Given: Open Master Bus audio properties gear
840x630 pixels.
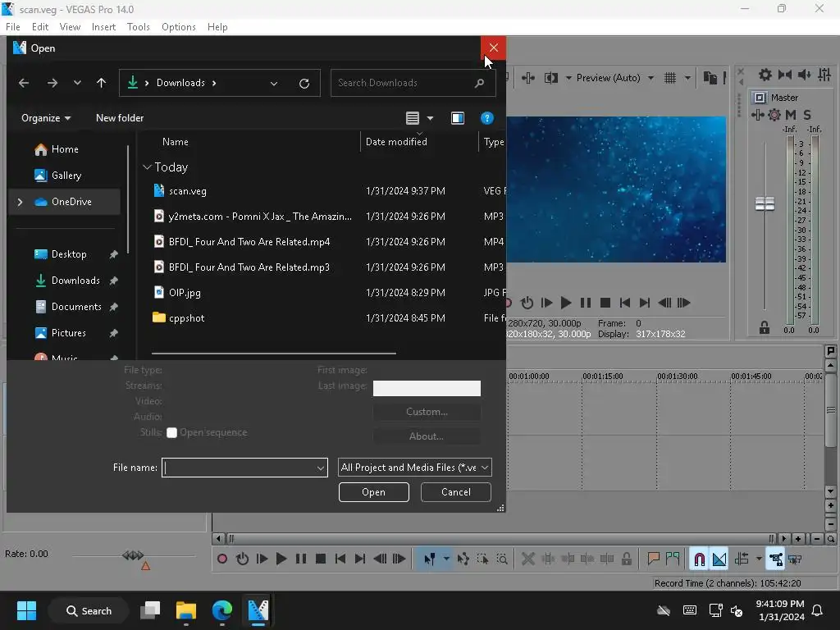Looking at the screenshot, I should (x=765, y=75).
